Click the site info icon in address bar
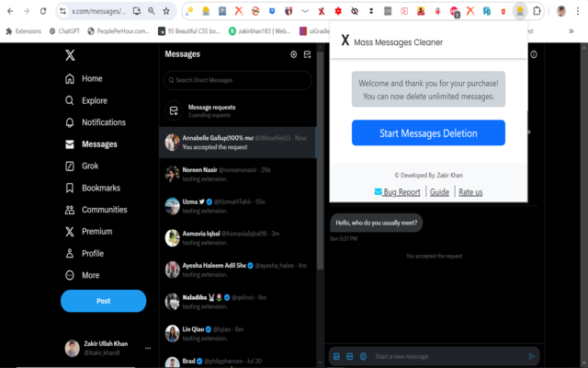 [x=63, y=11]
